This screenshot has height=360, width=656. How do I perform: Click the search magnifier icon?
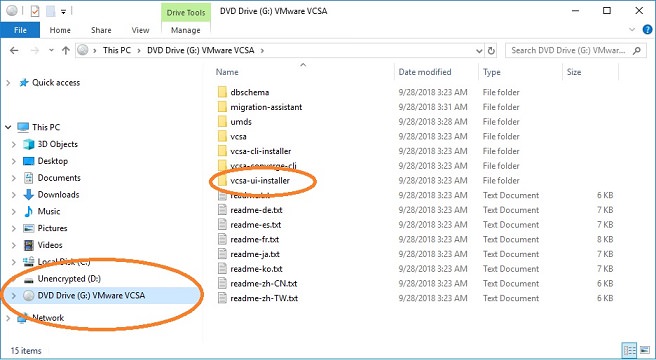pyautogui.click(x=637, y=51)
